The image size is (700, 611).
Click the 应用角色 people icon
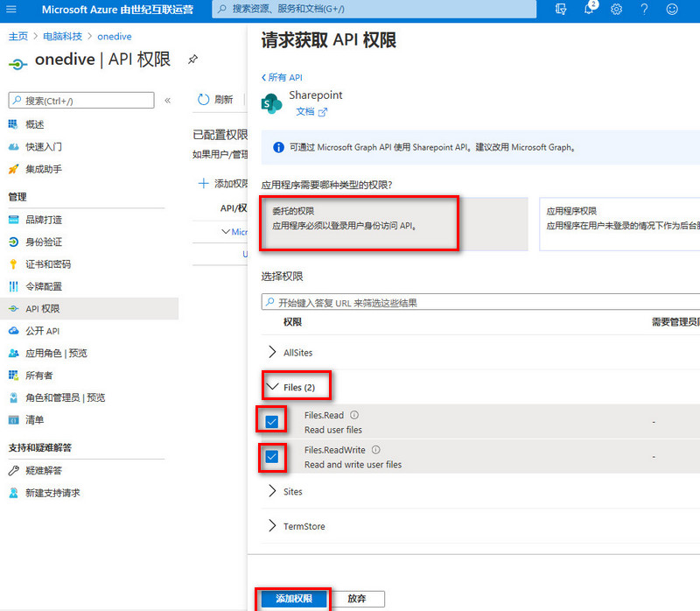pos(13,353)
